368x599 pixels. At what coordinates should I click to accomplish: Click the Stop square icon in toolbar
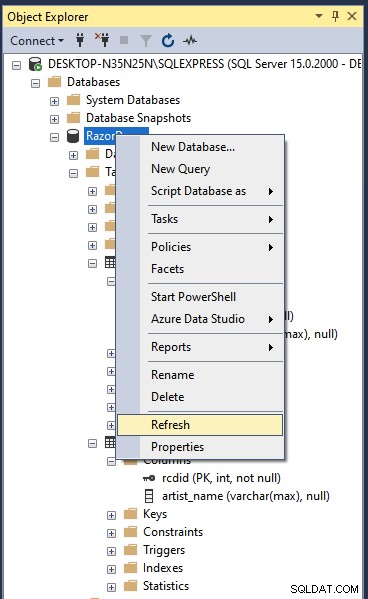tap(124, 40)
